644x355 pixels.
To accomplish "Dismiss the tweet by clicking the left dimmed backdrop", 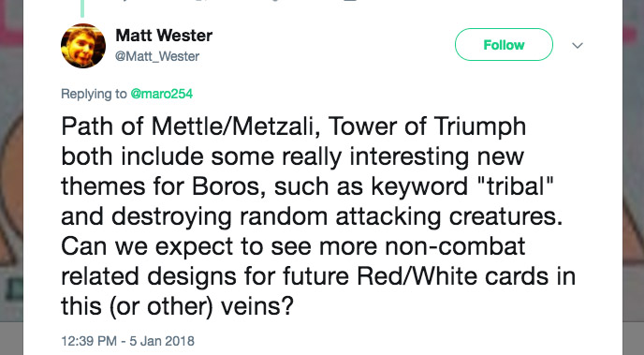I will coord(11,164).
